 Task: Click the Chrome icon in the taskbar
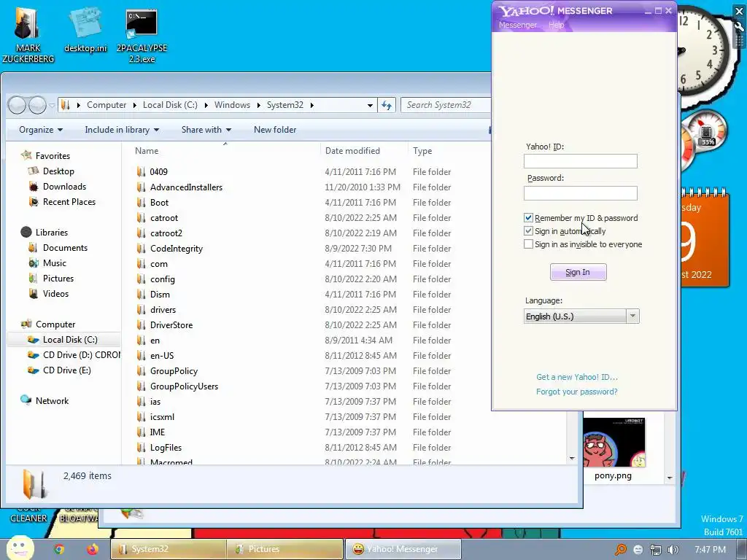click(x=59, y=549)
